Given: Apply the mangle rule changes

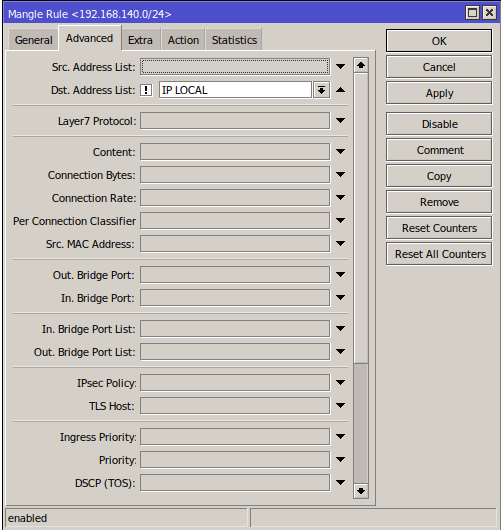Looking at the screenshot, I should click(439, 93).
